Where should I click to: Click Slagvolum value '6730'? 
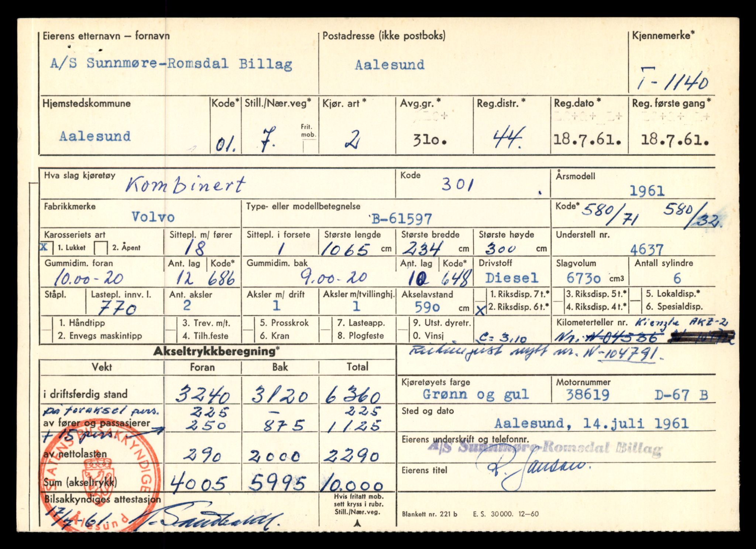pos(584,278)
